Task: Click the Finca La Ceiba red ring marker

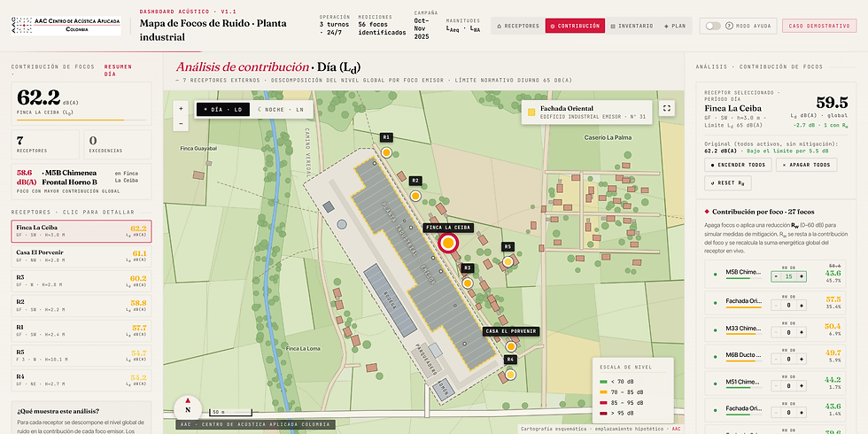Action: [448, 243]
